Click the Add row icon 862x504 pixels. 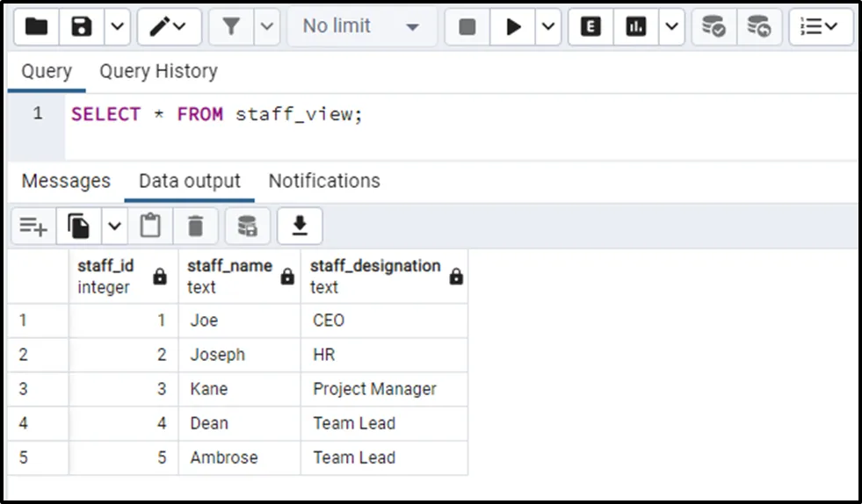tap(33, 227)
